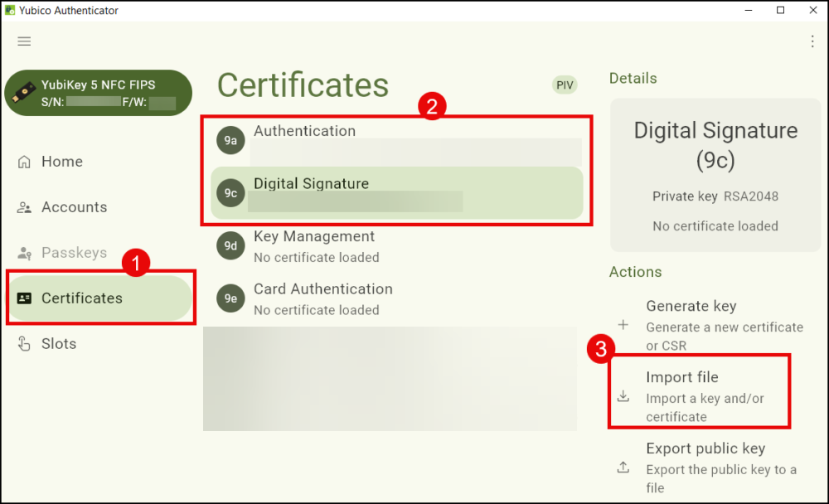Open the Slots section
Screen dimensions: 829x504
pos(58,344)
